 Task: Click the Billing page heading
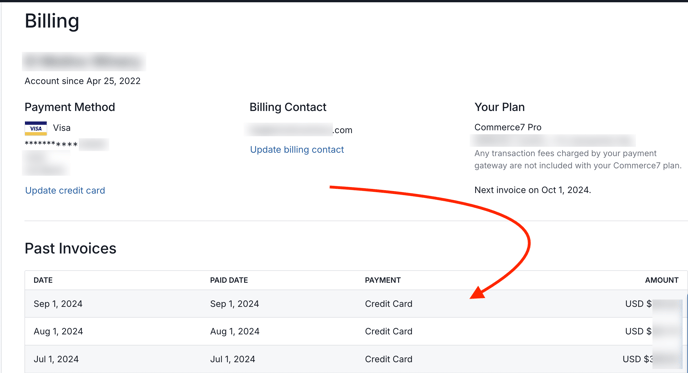pos(52,21)
